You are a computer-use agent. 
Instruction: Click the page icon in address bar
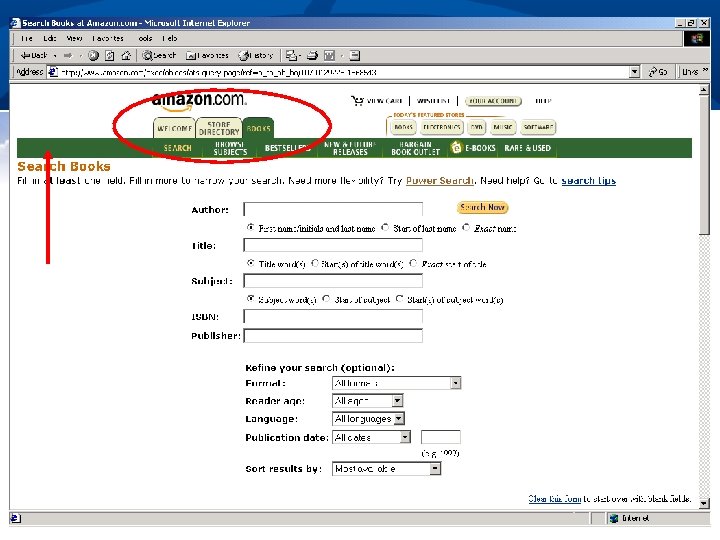pyautogui.click(x=53, y=72)
